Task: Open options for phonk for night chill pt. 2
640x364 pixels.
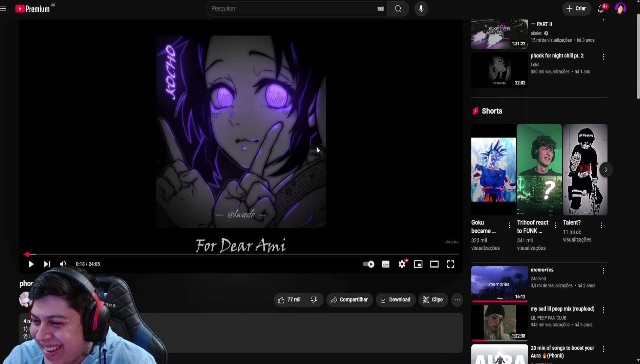Action: 603,57
